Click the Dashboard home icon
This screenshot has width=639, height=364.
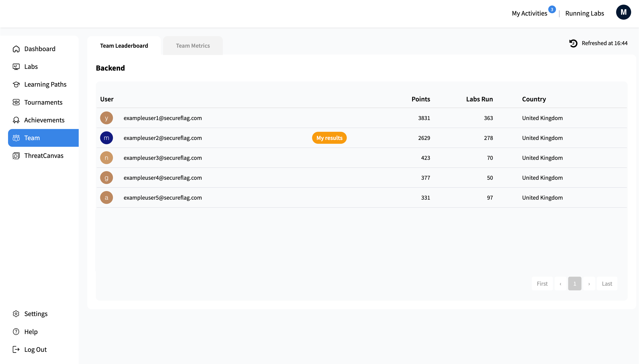(x=16, y=49)
